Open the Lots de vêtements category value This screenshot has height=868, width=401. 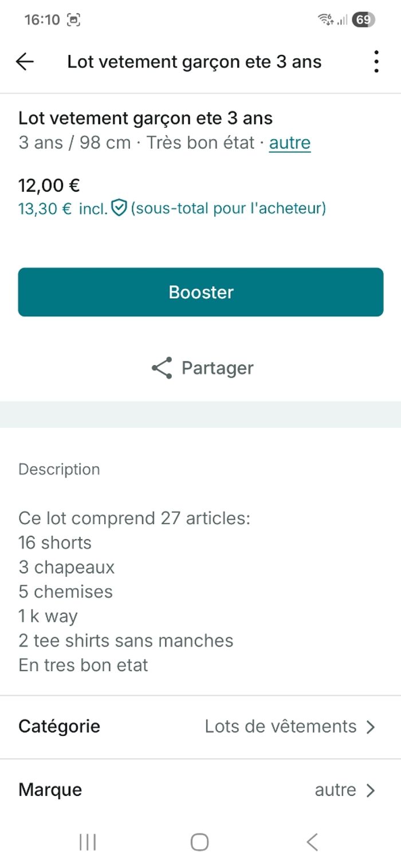[281, 727]
